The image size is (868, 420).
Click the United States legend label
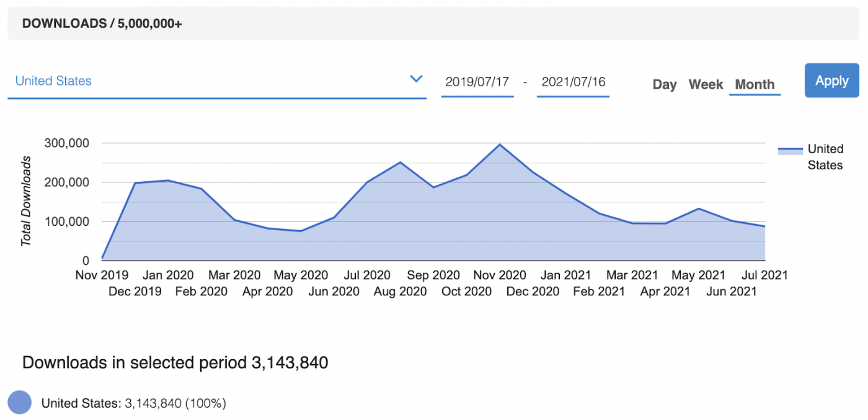pyautogui.click(x=825, y=157)
